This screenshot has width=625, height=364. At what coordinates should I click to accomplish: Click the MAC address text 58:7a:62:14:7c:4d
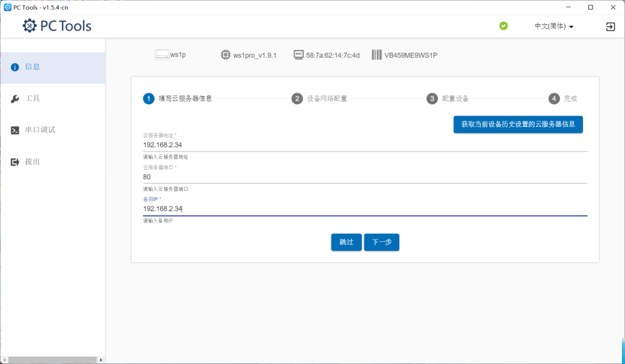333,55
